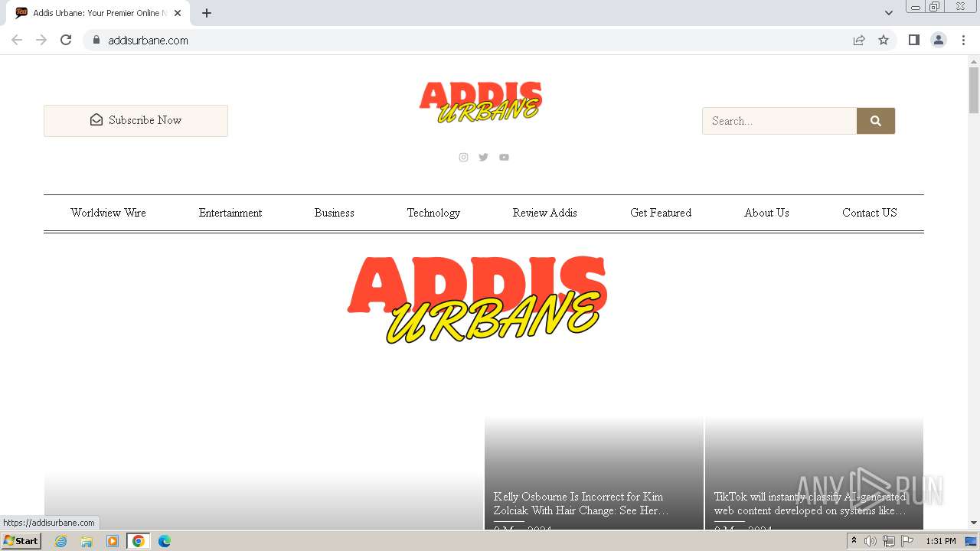Click the address bar URL
The width and height of the screenshot is (980, 551).
[x=149, y=40]
